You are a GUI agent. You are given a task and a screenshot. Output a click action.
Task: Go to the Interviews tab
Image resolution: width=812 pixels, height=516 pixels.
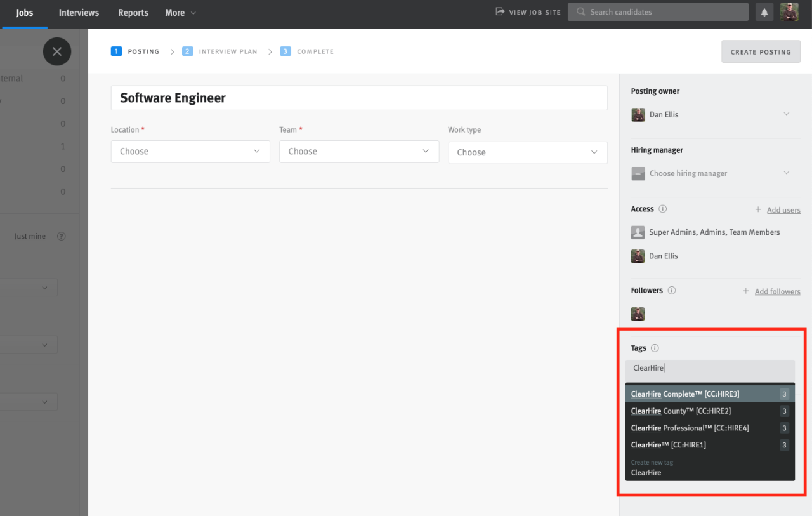click(79, 13)
